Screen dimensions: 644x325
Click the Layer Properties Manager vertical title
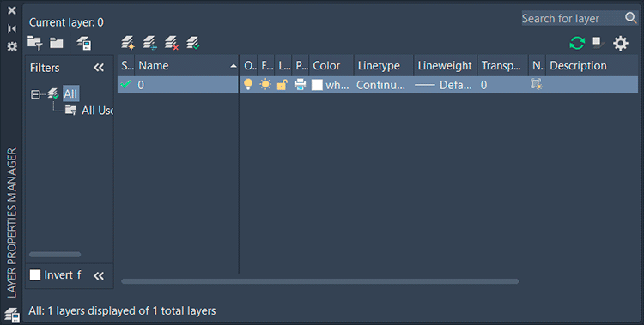tap(12, 223)
